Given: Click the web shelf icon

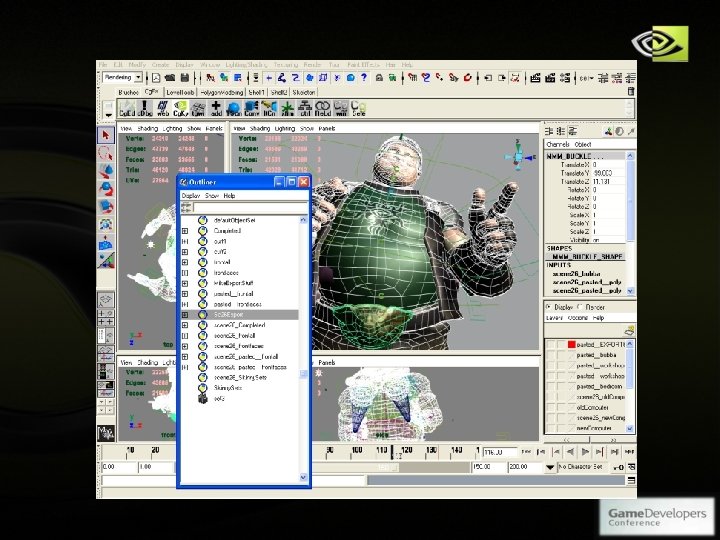Looking at the screenshot, I should (x=163, y=109).
